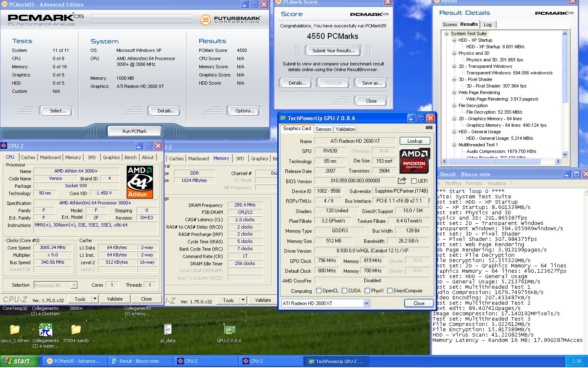Click the Futuremark Corporation logo

230,19
